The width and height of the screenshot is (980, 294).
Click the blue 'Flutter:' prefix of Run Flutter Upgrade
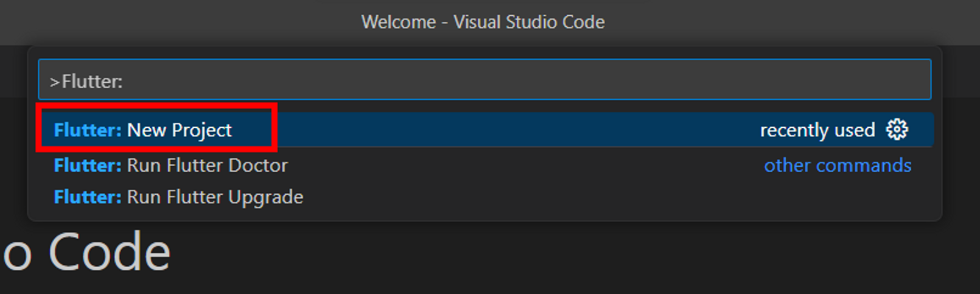(88, 197)
